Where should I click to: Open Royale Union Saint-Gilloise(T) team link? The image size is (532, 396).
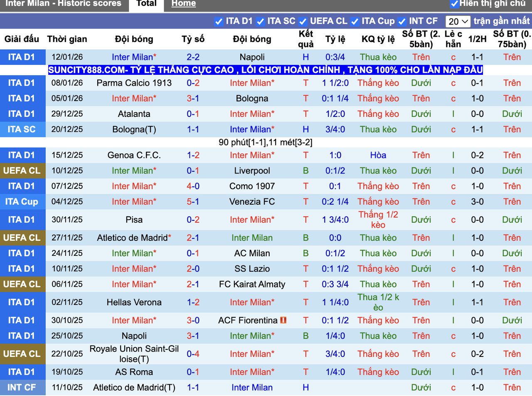pos(134,354)
